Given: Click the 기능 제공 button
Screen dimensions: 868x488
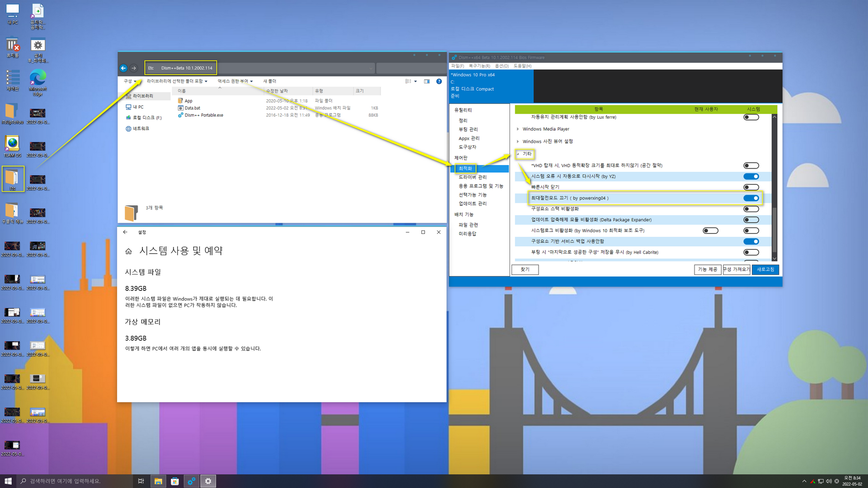Looking at the screenshot, I should coord(707,270).
